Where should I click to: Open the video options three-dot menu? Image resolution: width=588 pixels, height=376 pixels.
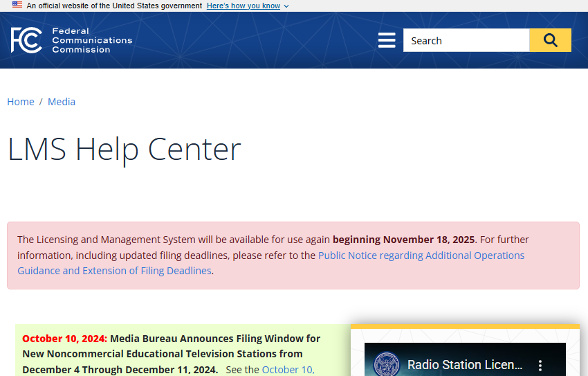540,365
